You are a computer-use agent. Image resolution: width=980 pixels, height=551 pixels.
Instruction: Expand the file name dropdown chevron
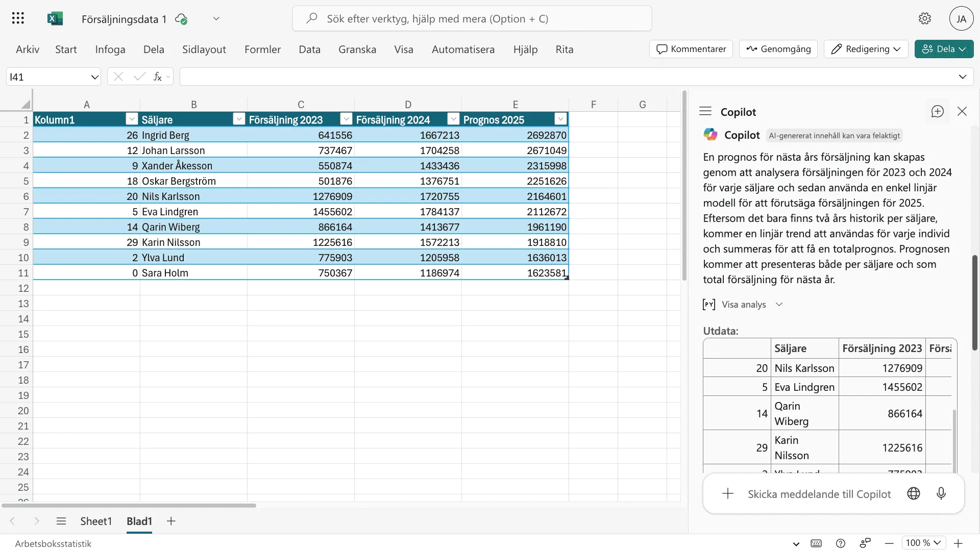[216, 19]
